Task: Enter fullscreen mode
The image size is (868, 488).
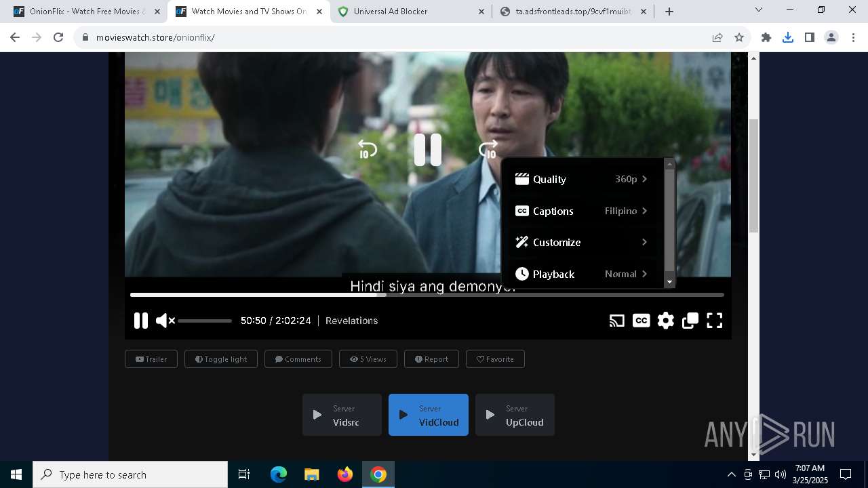Action: (715, 321)
